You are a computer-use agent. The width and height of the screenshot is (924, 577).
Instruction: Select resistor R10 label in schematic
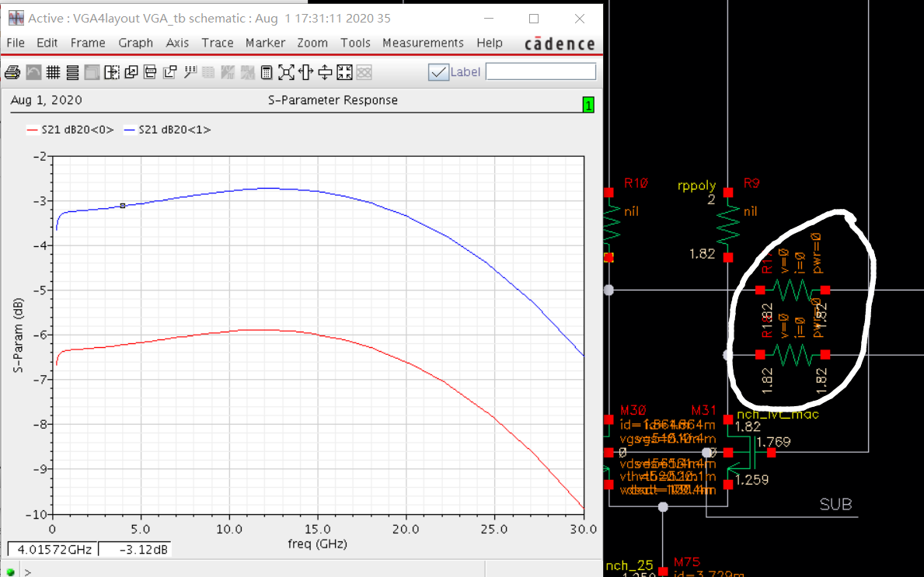coord(636,183)
